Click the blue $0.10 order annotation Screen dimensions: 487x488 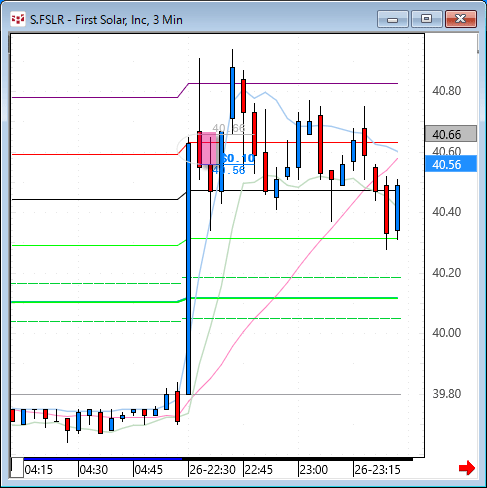click(x=238, y=158)
